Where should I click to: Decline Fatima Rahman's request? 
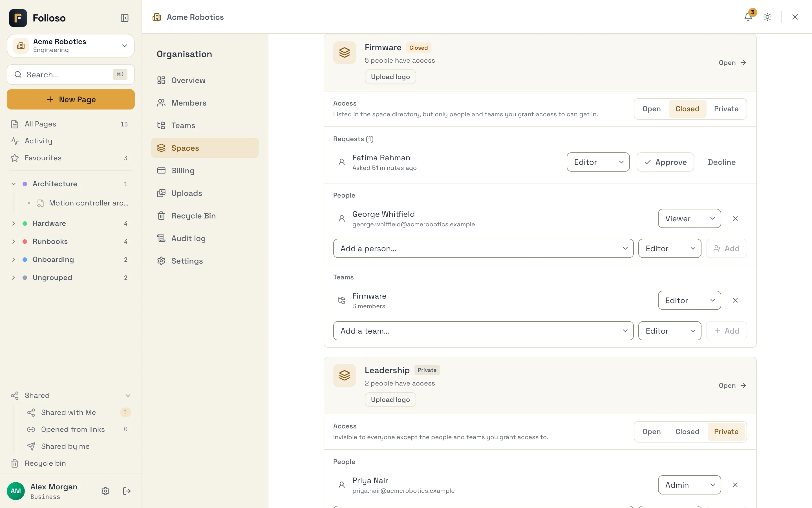721,162
